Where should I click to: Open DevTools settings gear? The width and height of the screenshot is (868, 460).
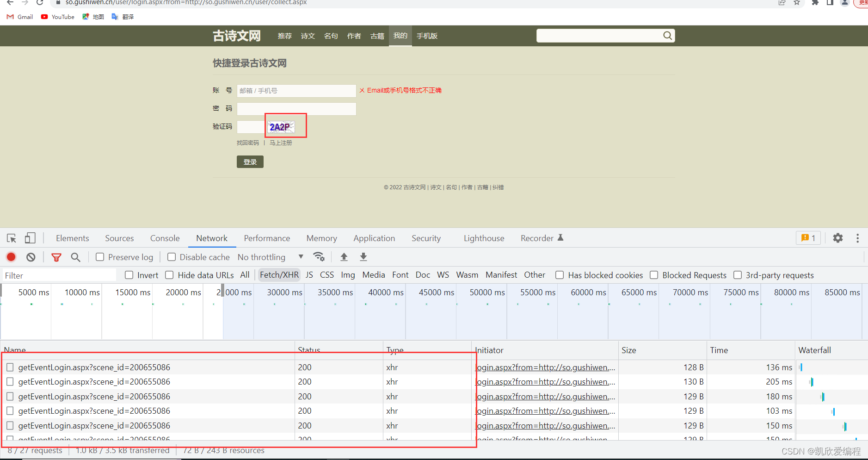click(838, 238)
